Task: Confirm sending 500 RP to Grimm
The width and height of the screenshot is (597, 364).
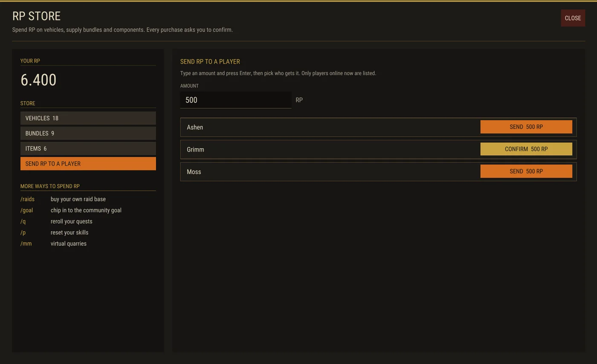Action: pyautogui.click(x=526, y=149)
